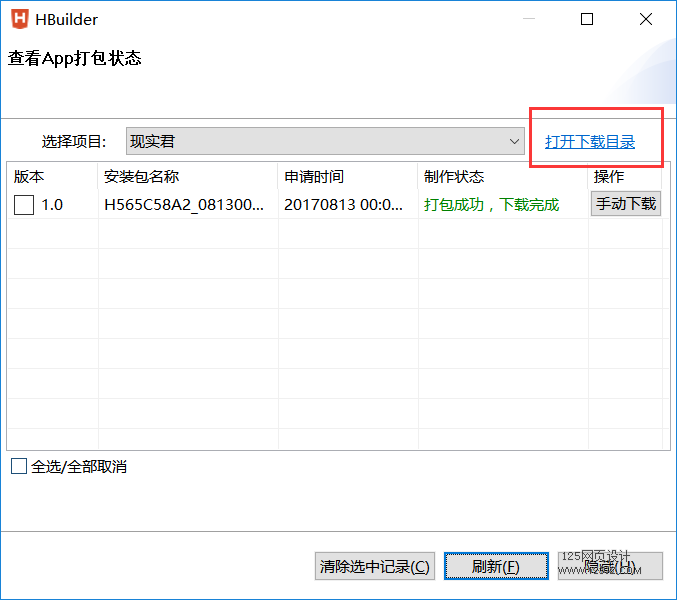Select the H565C58A2_081300 package name cell
This screenshot has width=677, height=600.
(x=184, y=205)
